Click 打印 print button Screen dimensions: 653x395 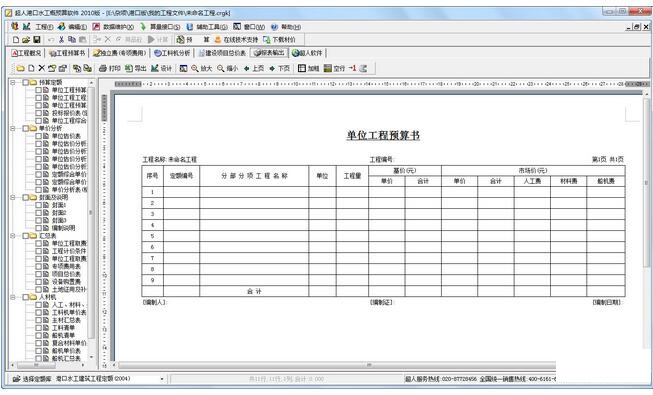coord(110,68)
